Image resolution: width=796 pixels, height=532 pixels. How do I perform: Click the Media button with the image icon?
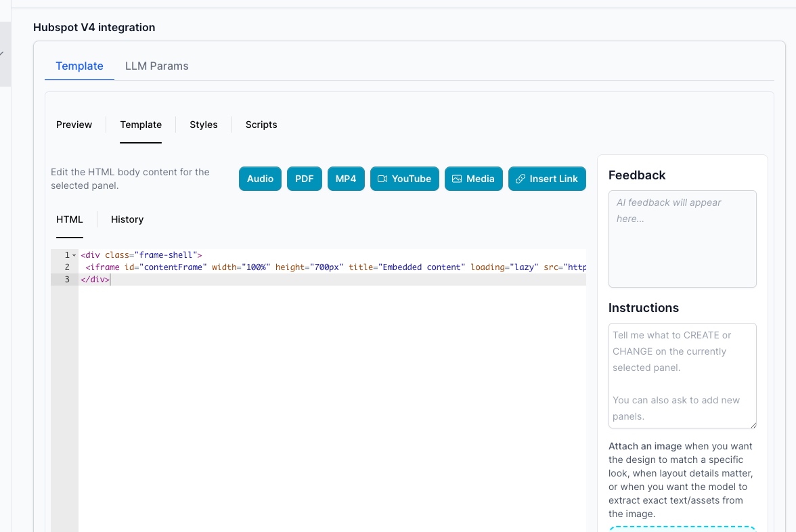(474, 179)
